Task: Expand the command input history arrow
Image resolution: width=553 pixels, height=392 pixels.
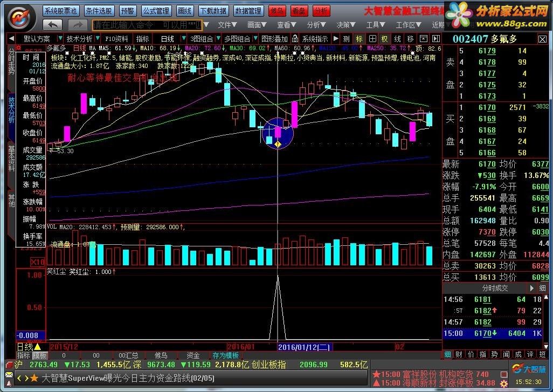Action: tap(206, 25)
